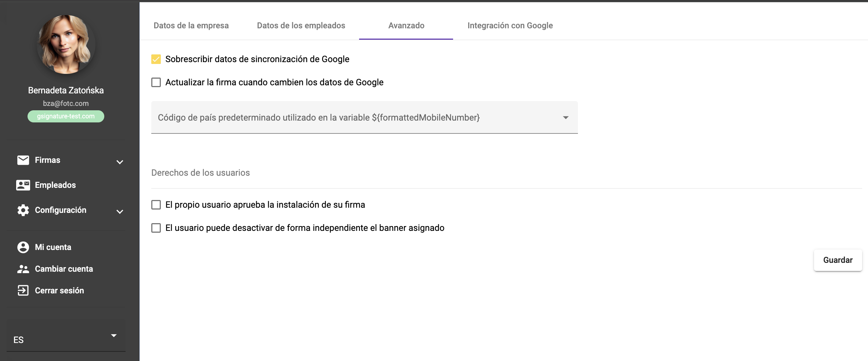
Task: Switch to Datos de la empresa tab
Action: [x=191, y=25]
